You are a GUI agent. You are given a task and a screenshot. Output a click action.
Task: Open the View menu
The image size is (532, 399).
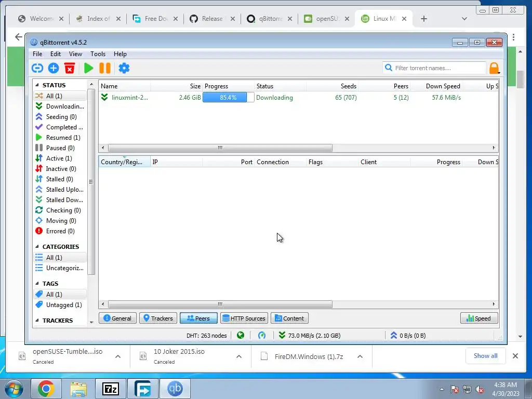point(75,54)
